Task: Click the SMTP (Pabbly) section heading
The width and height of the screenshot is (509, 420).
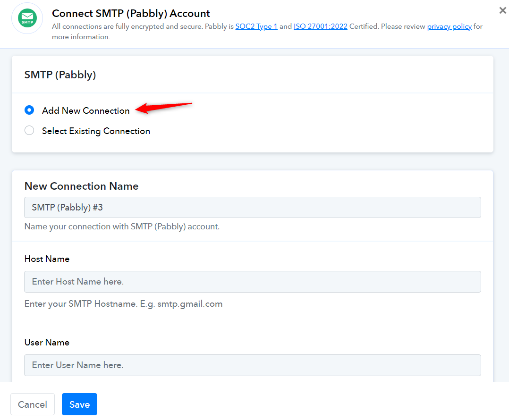Action: [x=60, y=75]
